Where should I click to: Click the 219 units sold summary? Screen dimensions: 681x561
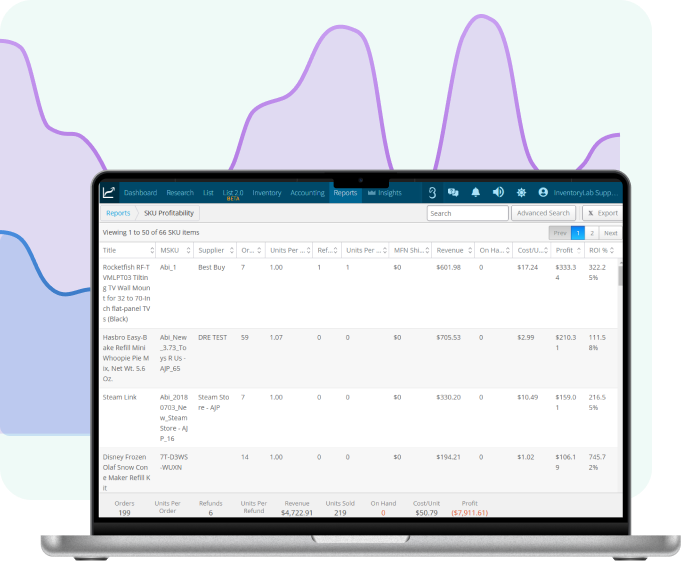340,513
